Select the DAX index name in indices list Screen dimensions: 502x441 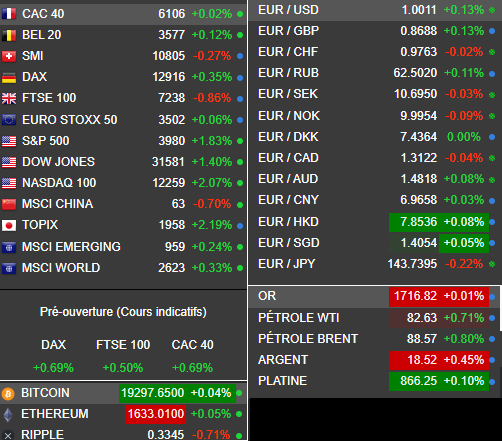click(34, 77)
